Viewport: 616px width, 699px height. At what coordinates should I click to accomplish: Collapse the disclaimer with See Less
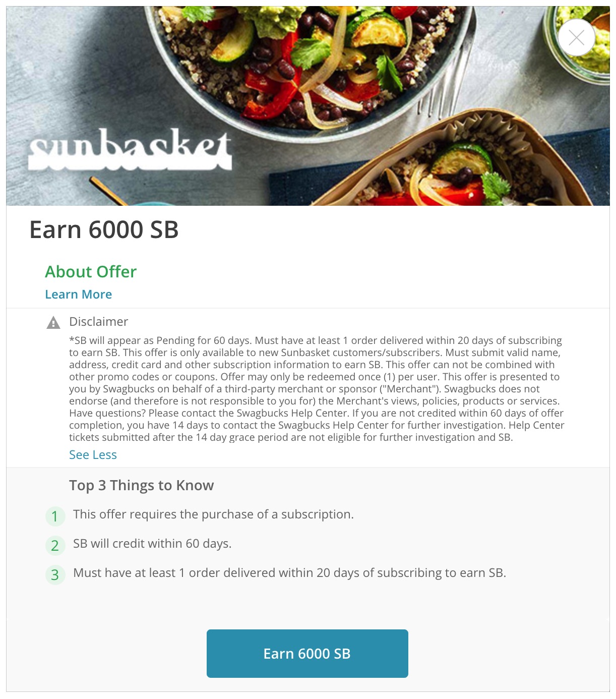click(93, 454)
